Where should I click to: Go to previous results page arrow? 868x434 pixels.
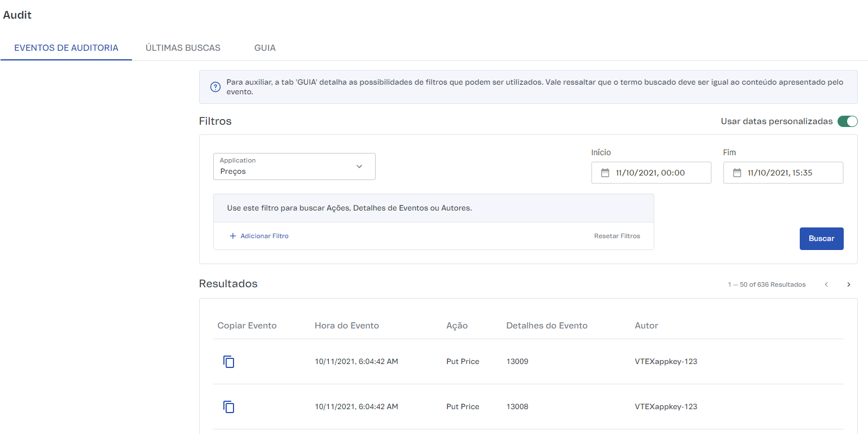click(826, 284)
